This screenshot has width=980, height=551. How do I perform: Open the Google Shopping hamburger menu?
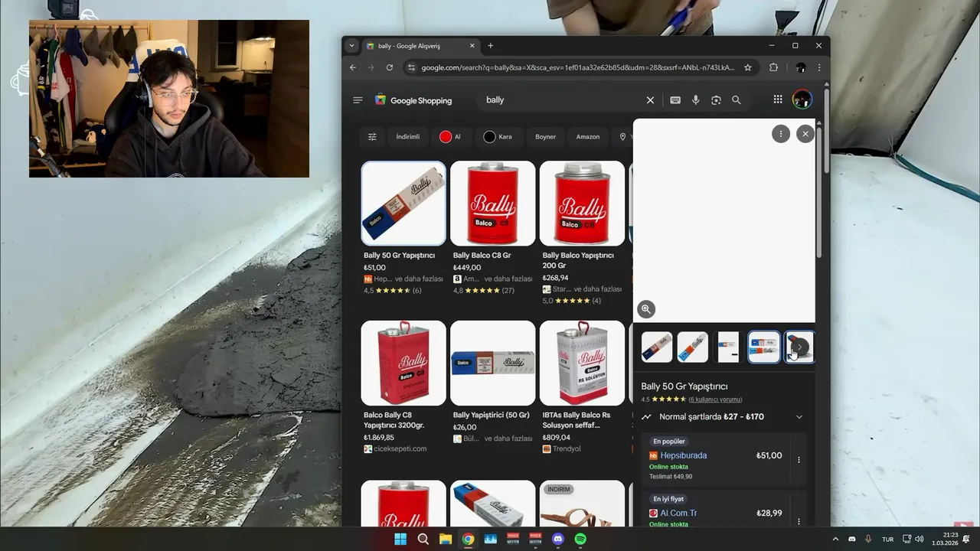(358, 100)
